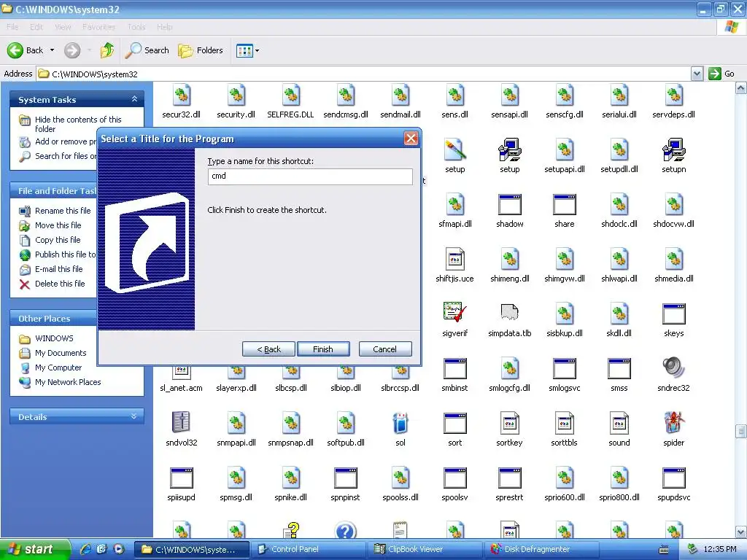Click the Up folder toolbar icon

(107, 50)
